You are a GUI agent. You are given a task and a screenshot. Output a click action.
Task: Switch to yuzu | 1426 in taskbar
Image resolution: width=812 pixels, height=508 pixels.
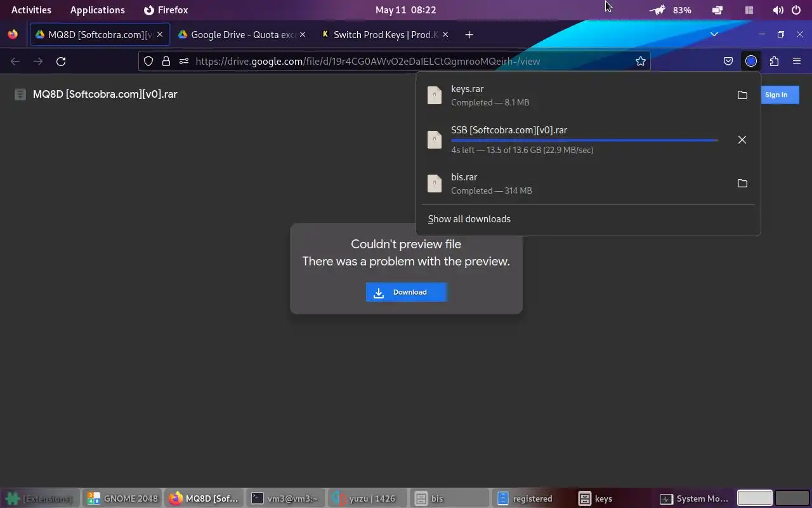(367, 498)
